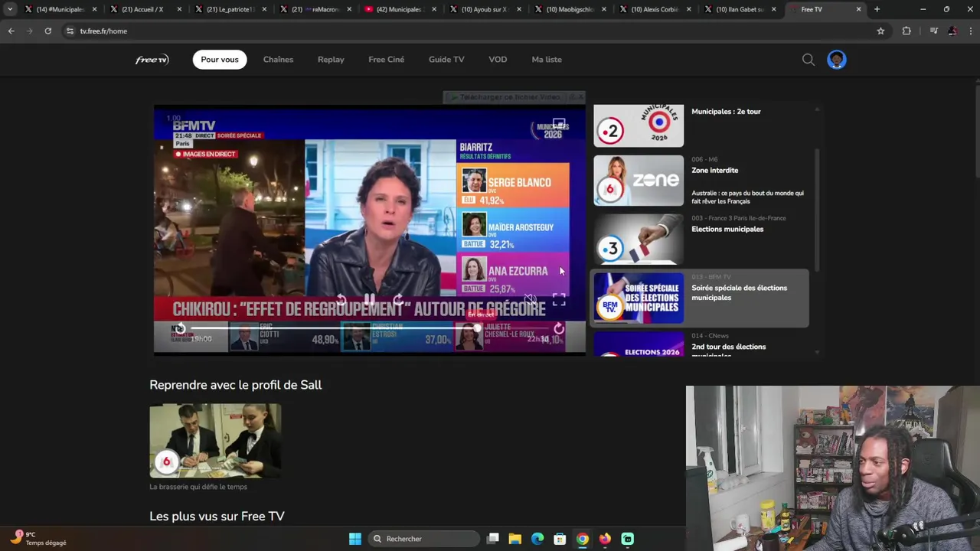Open the weather widget showing 9°C

[x=38, y=538]
